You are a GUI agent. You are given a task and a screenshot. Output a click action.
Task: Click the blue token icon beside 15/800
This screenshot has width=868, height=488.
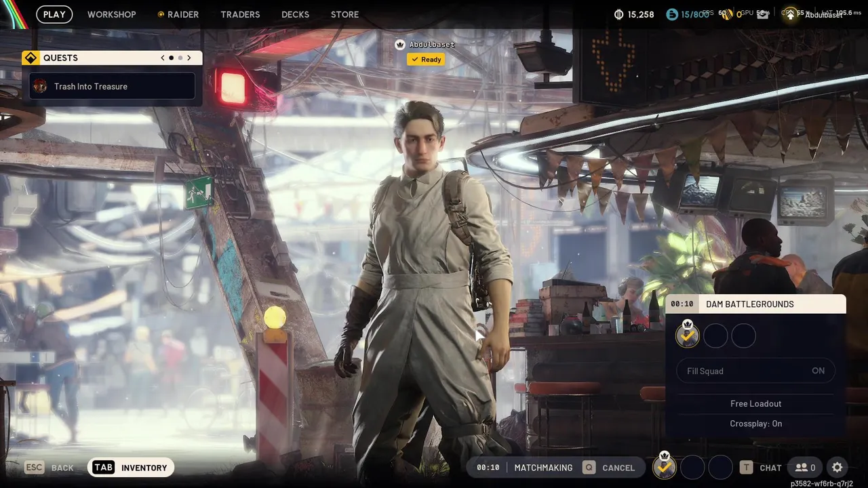click(671, 14)
